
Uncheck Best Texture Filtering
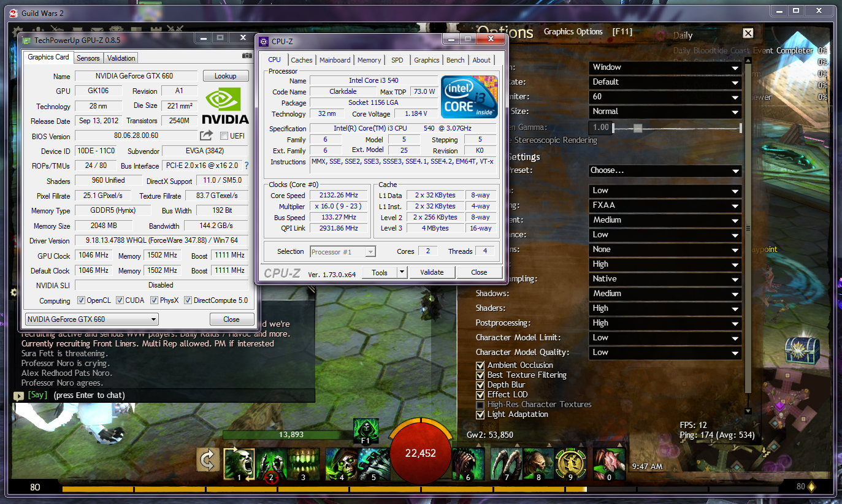[x=481, y=375]
